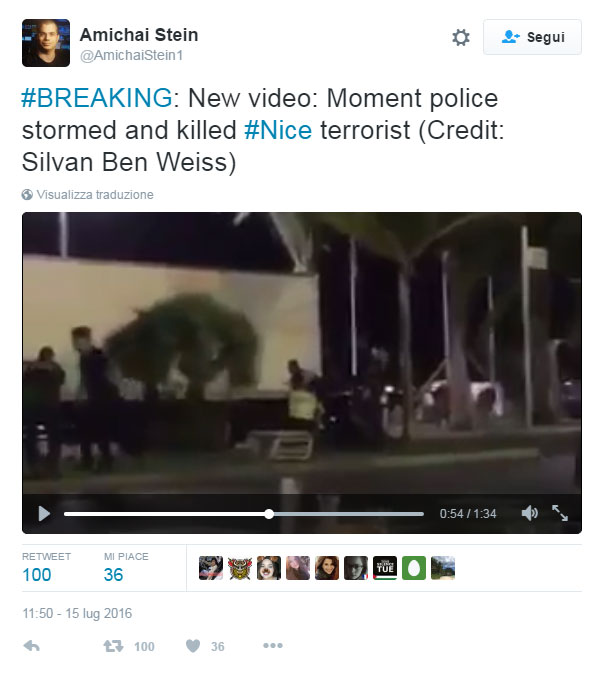The height and width of the screenshot is (675, 602).
Task: Open the three-dots more options menu
Action: coord(273,645)
